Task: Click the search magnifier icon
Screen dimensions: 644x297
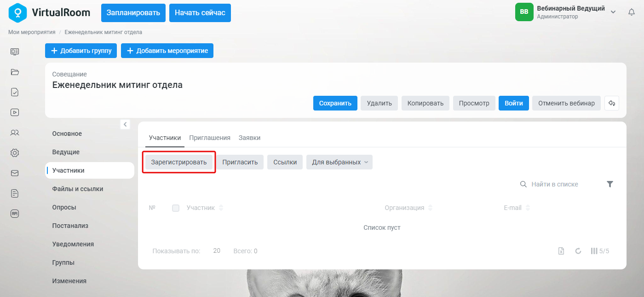Action: pyautogui.click(x=523, y=184)
